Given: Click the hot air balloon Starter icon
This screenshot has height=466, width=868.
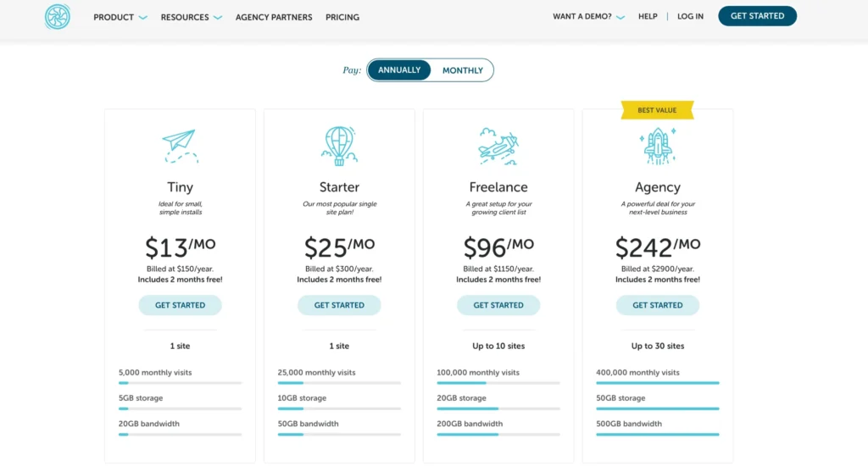Looking at the screenshot, I should [339, 146].
